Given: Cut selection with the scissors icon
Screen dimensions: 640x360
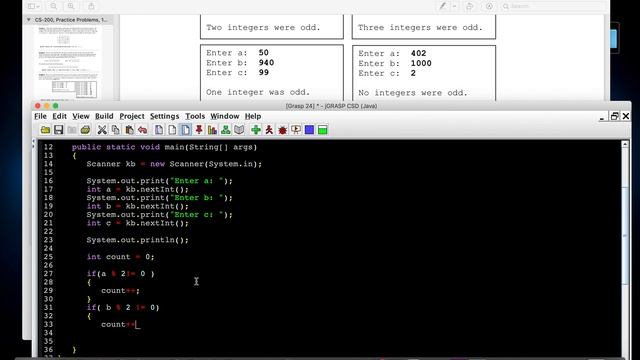Looking at the screenshot, I should [x=102, y=130].
